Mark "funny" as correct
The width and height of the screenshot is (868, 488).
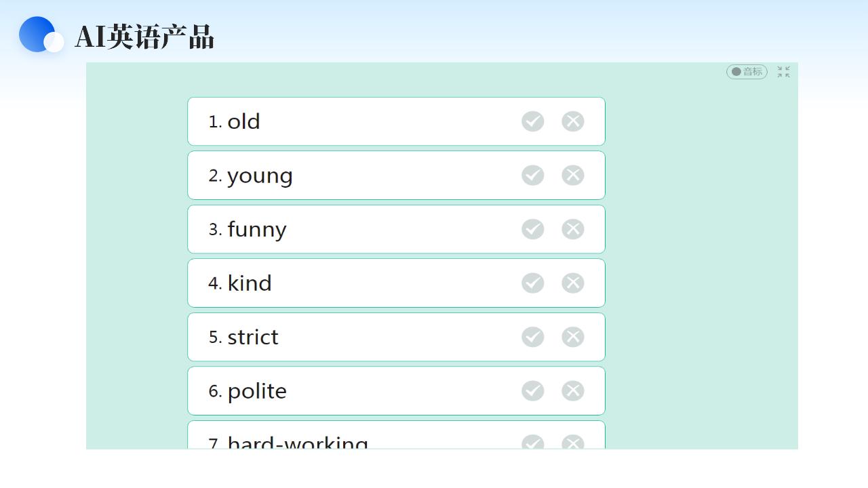532,229
